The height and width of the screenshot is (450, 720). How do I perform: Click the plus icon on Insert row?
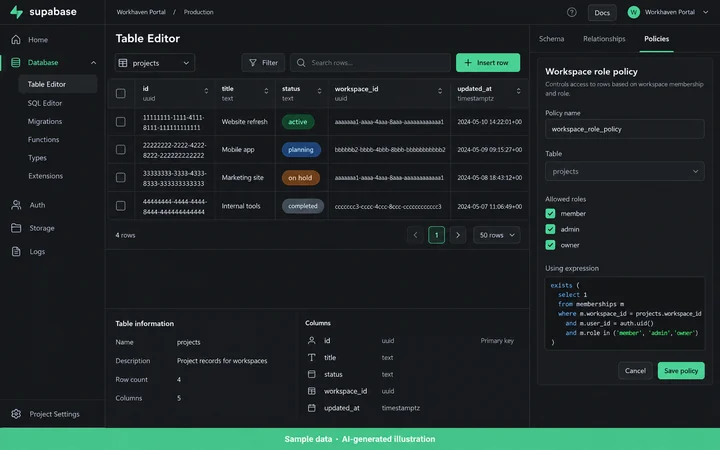pyautogui.click(x=468, y=62)
